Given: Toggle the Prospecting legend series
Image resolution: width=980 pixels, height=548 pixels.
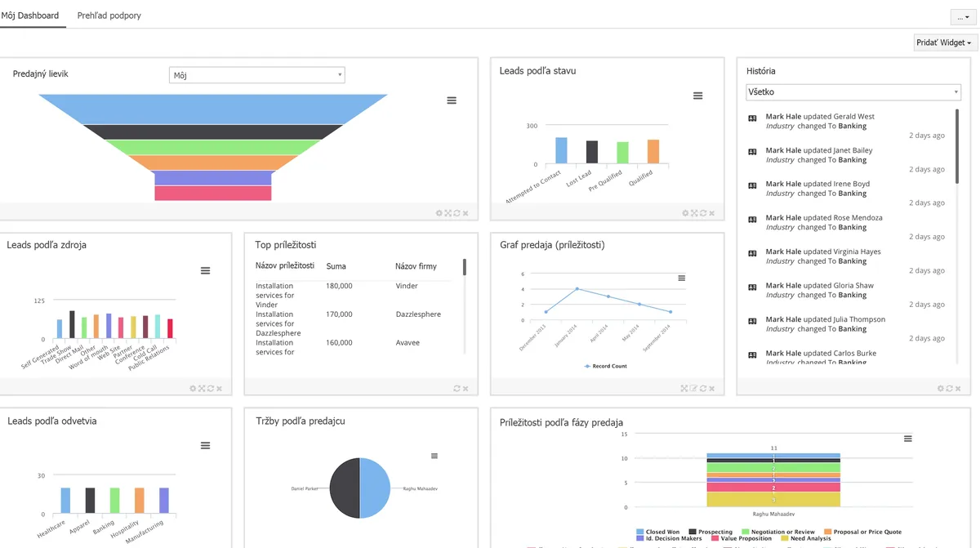Looking at the screenshot, I should [x=710, y=532].
